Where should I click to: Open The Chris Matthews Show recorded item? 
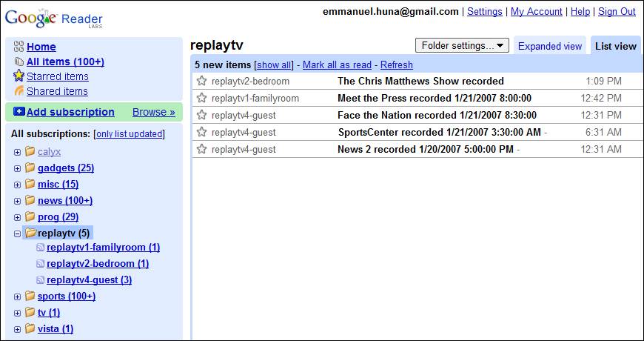[x=420, y=81]
